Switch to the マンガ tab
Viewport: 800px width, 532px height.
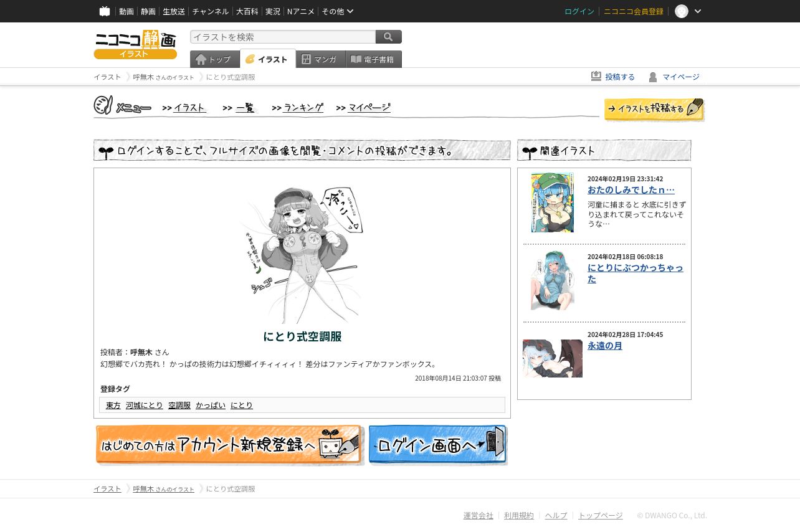click(x=320, y=59)
